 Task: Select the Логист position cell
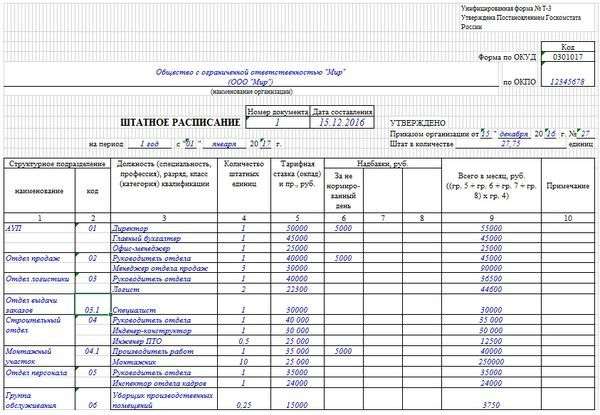(164, 290)
